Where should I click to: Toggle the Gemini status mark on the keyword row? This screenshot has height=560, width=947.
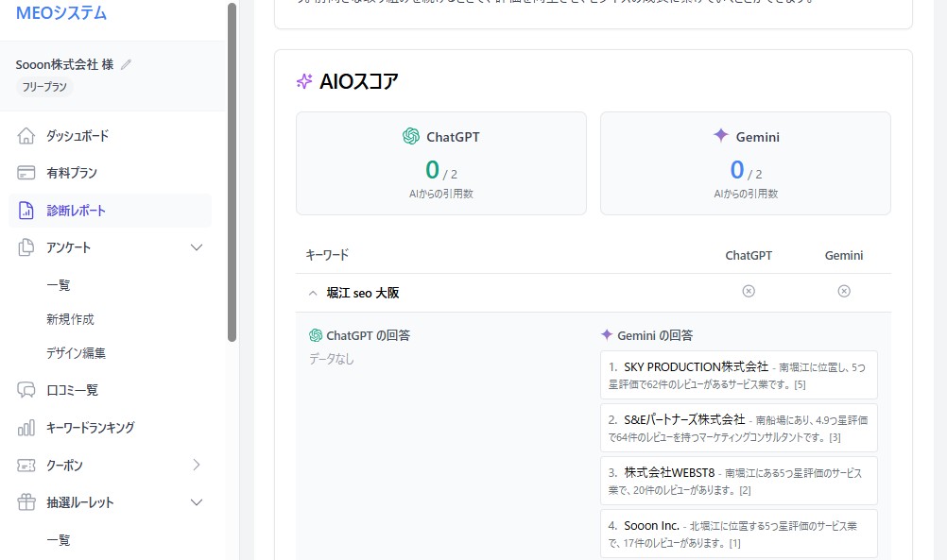[x=843, y=291]
